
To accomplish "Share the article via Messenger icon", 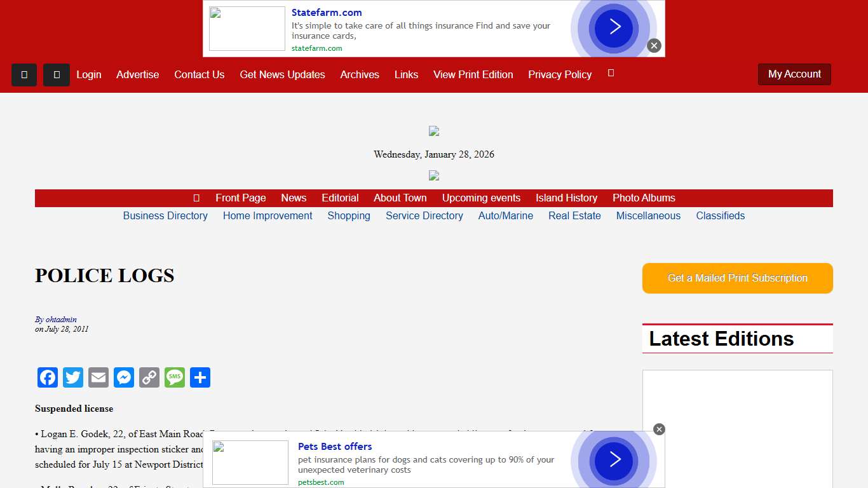I will 124,377.
